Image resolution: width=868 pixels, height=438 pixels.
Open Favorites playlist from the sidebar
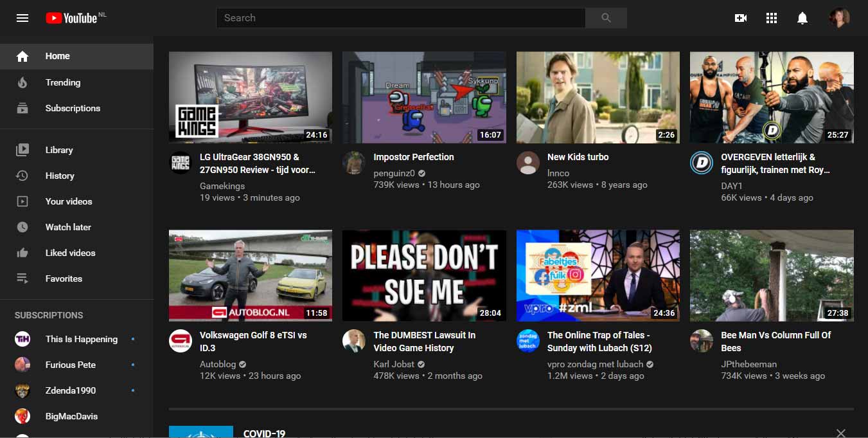coord(76,278)
